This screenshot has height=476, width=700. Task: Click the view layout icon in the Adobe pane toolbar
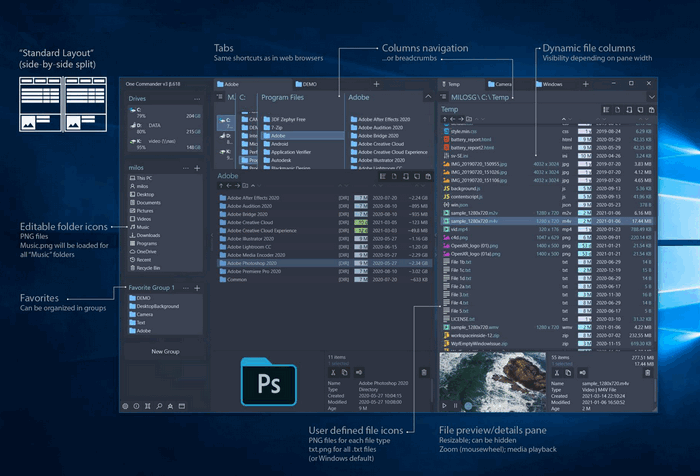(x=383, y=176)
